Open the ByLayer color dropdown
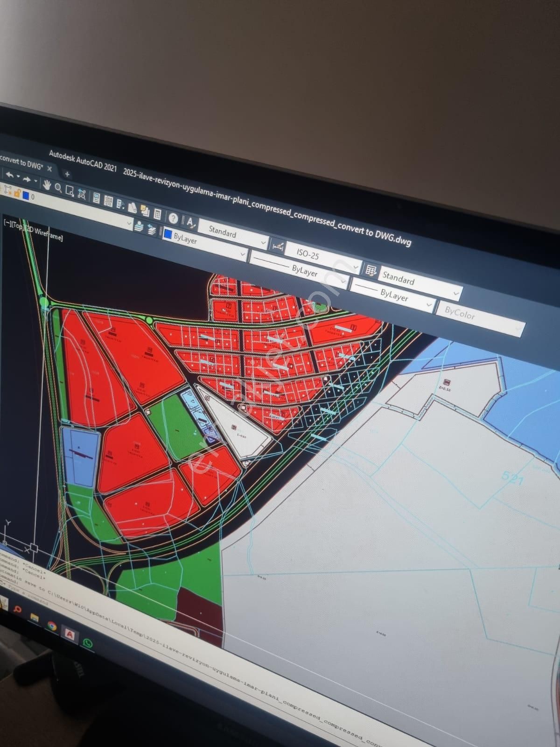Screen dimensions: 560x747 click(x=242, y=254)
